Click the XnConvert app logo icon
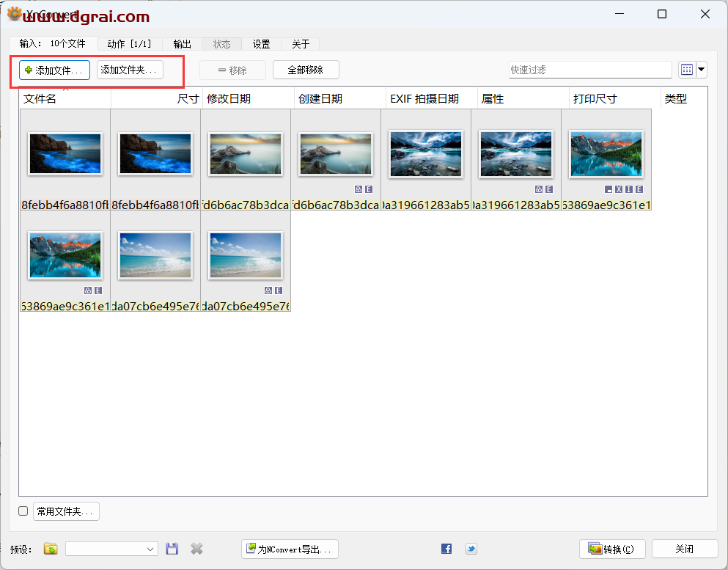The image size is (728, 570). click(x=14, y=15)
